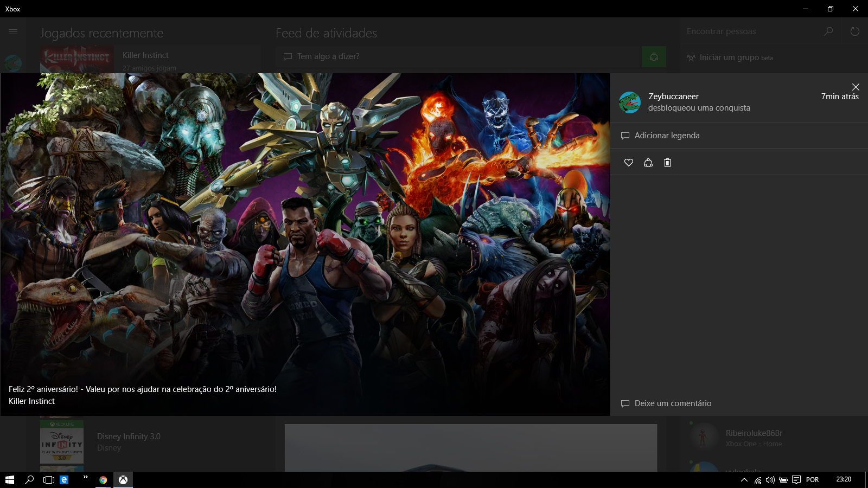Open the battery tray icon

[x=783, y=480]
